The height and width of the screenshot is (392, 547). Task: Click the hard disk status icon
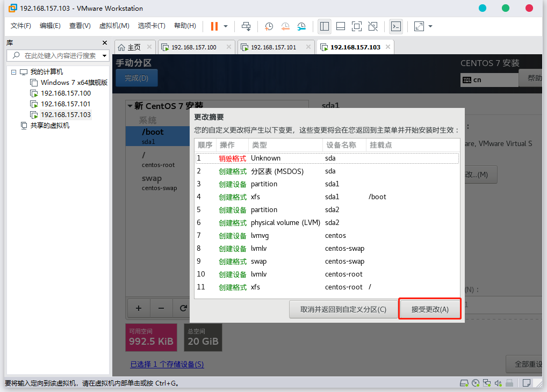coord(464,383)
